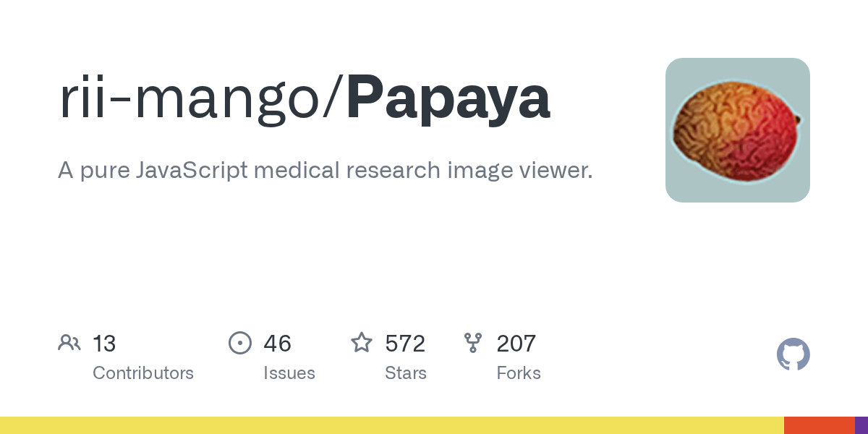Select the Stars label
Image resolution: width=868 pixels, height=434 pixels.
405,373
